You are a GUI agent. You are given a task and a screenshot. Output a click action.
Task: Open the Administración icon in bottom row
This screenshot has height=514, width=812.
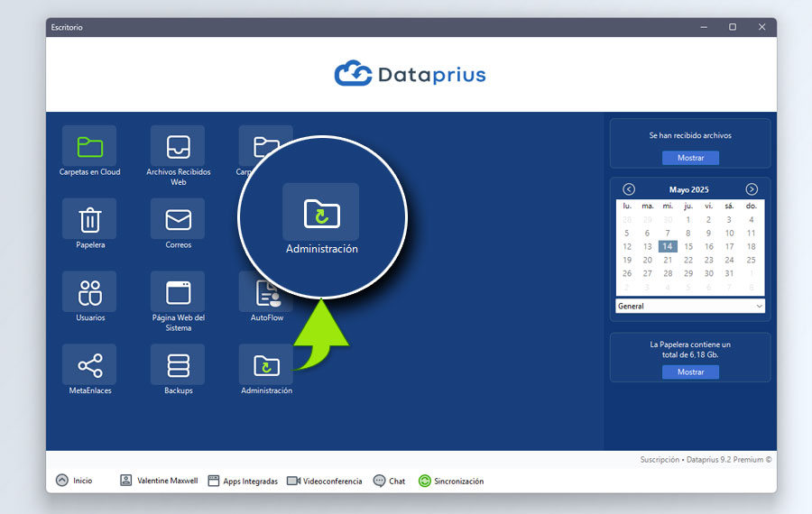(266, 365)
